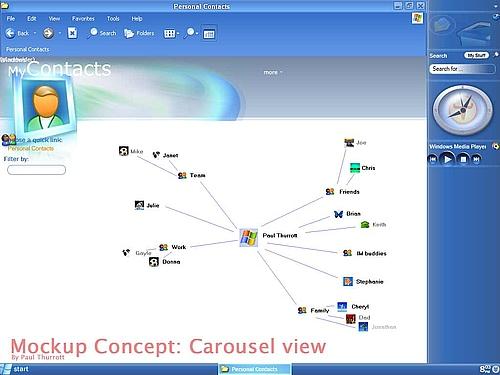
Task: Toggle the Folders pane button
Action: (139, 33)
